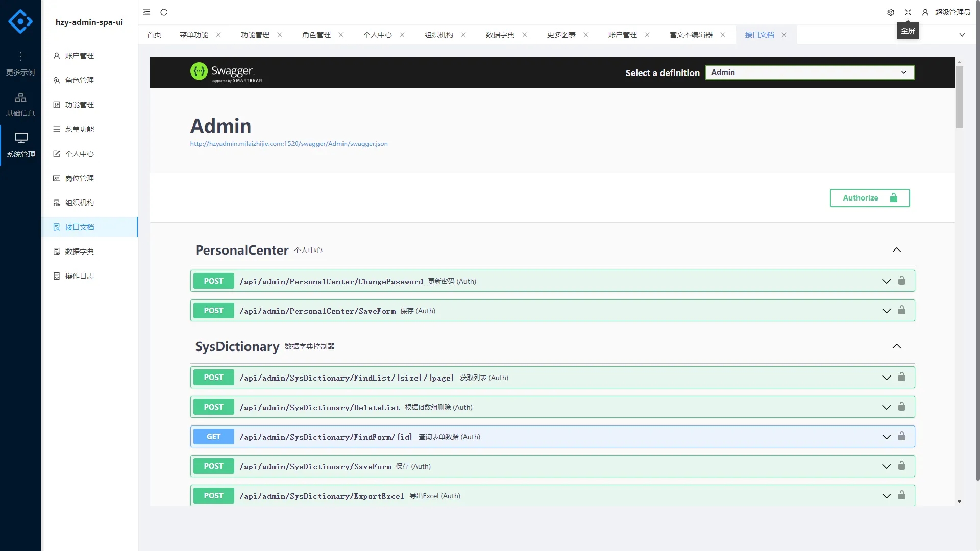Viewport: 980px width, 551px height.
Task: Toggle the lock on SysDictionary SaveForm endpoint
Action: pyautogui.click(x=902, y=466)
